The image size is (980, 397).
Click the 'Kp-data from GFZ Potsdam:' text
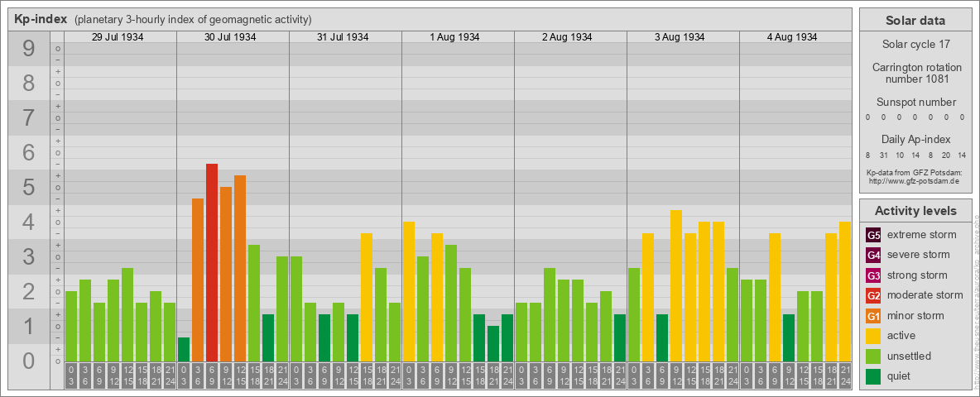[x=915, y=173]
